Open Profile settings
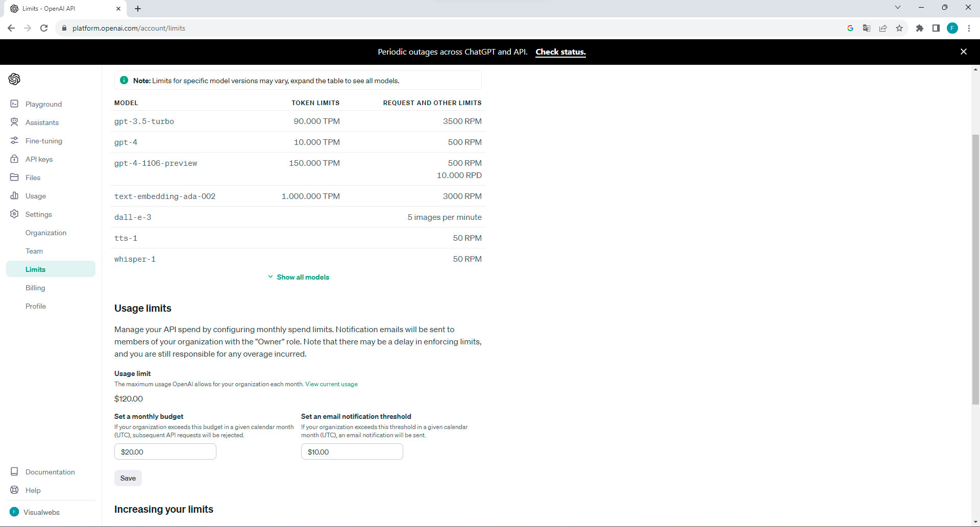This screenshot has height=527, width=980. pyautogui.click(x=36, y=306)
